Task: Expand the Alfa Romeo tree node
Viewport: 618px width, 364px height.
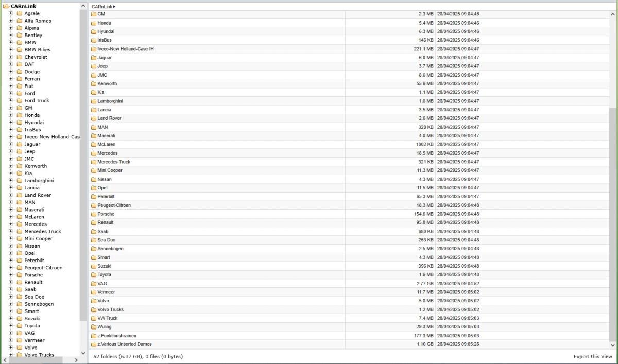Action: click(11, 21)
